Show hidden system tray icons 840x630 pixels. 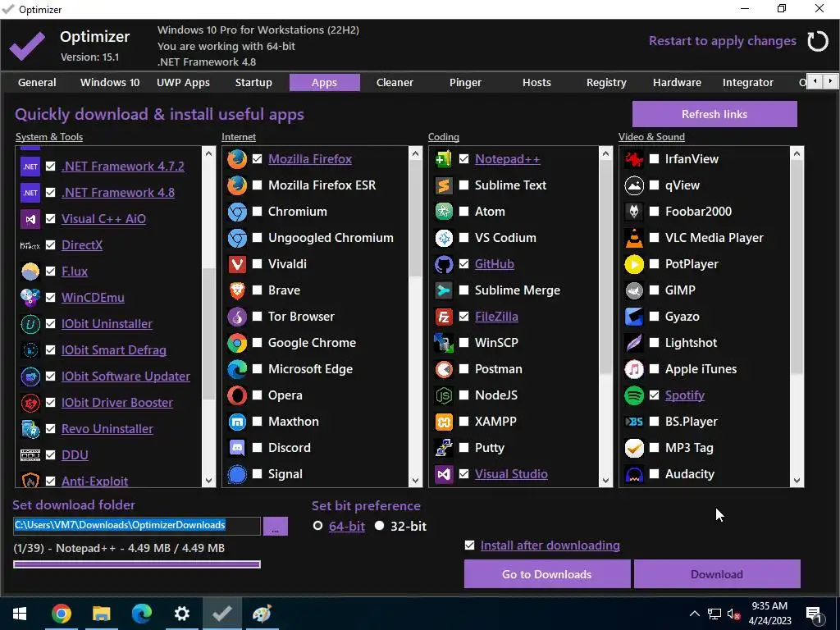pos(694,614)
